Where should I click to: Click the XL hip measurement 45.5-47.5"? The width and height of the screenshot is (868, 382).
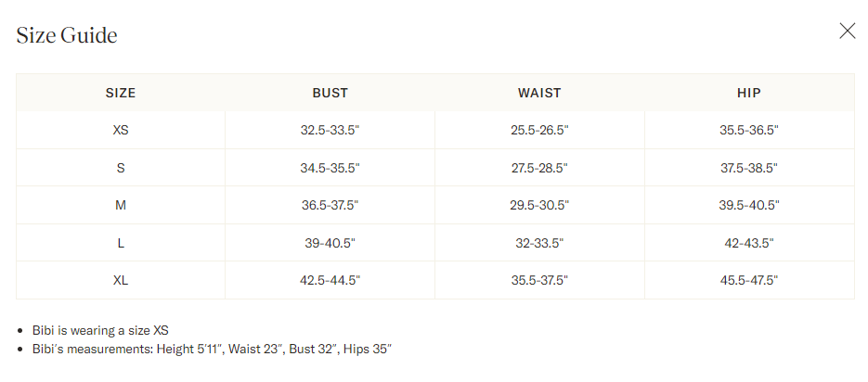click(749, 280)
